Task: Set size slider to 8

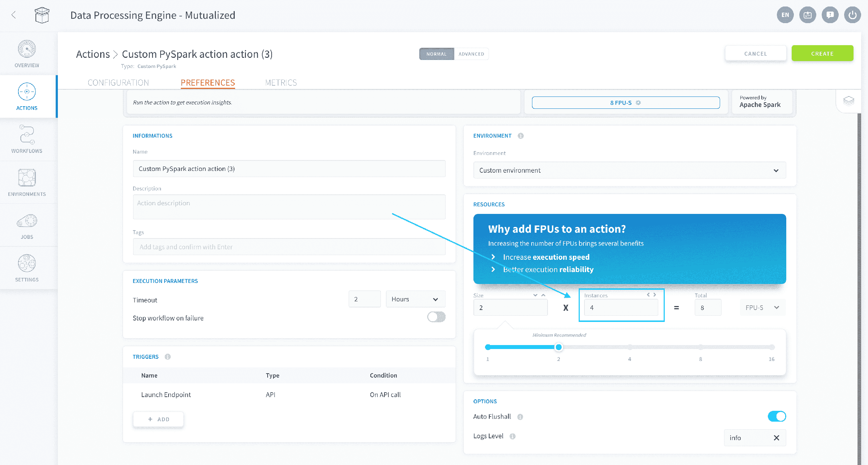Action: click(701, 347)
